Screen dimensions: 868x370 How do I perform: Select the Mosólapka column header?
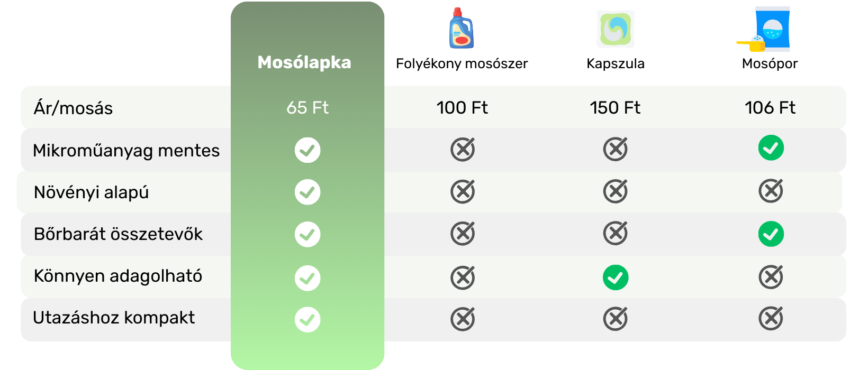coord(304,62)
